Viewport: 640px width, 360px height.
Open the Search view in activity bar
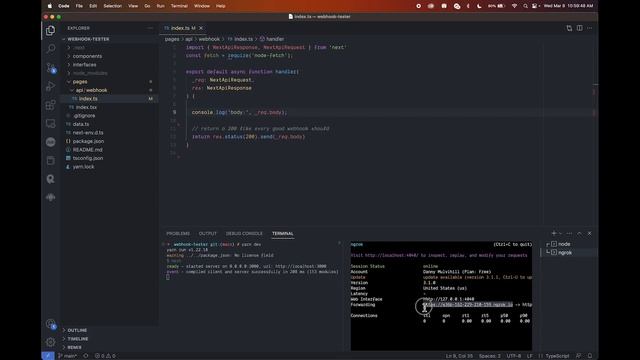pyautogui.click(x=51, y=49)
